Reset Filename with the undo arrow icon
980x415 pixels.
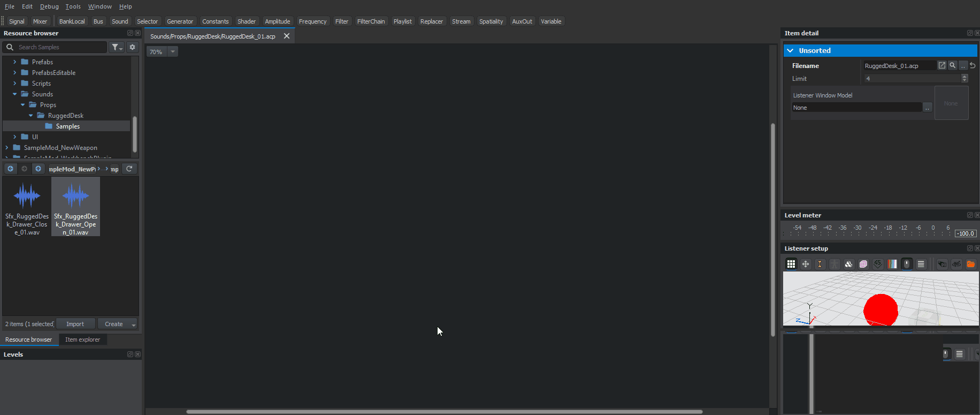point(973,65)
